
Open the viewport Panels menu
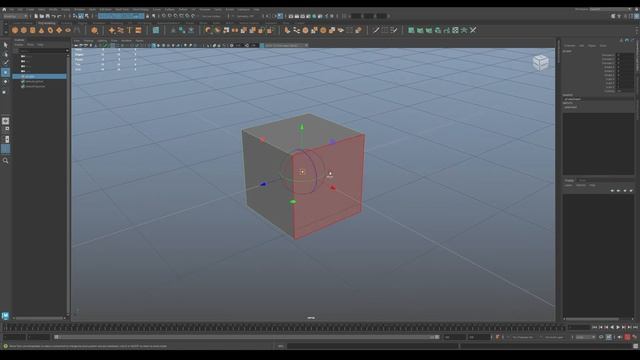tap(140, 41)
